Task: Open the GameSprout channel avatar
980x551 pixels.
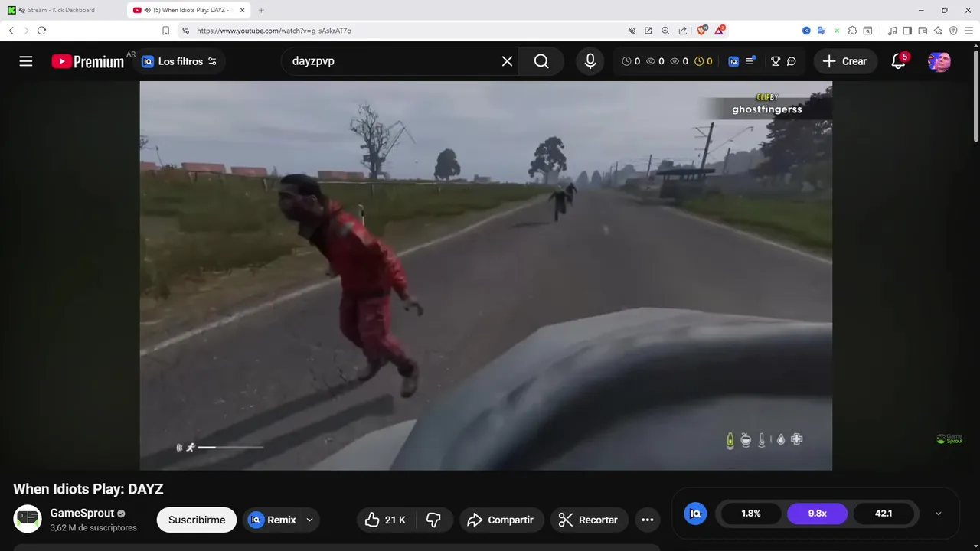Action: 28,519
